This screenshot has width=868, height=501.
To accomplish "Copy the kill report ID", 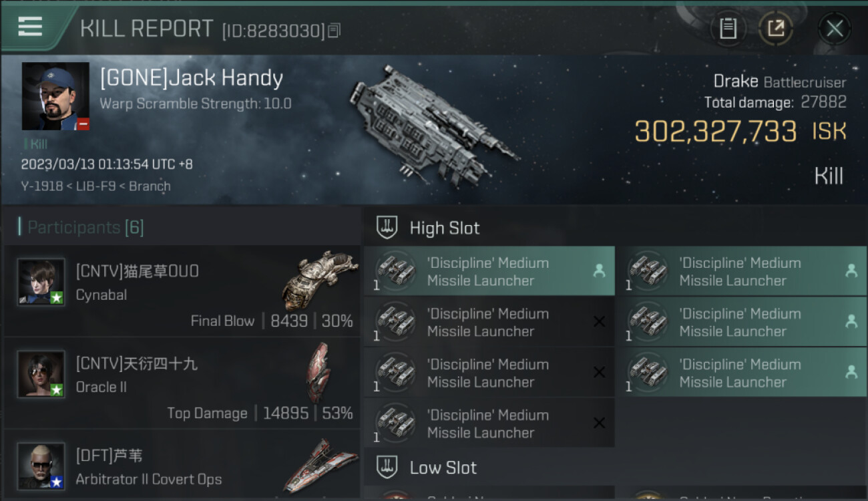I will [335, 31].
